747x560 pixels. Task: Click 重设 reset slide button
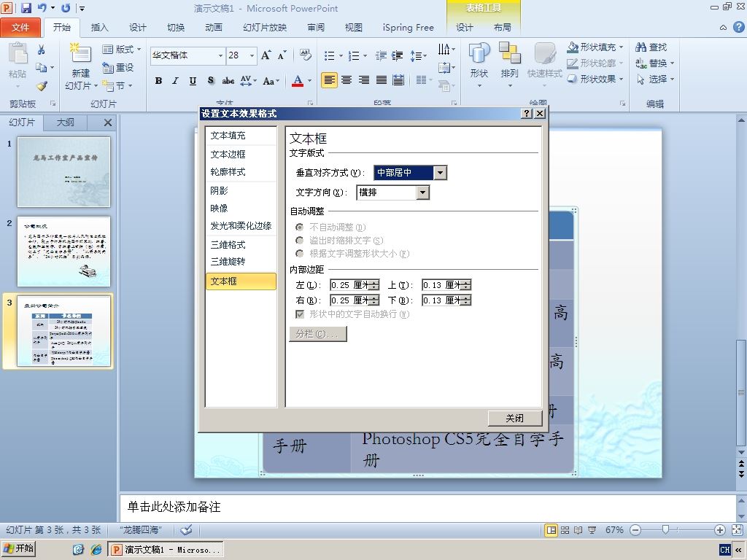coord(117,68)
